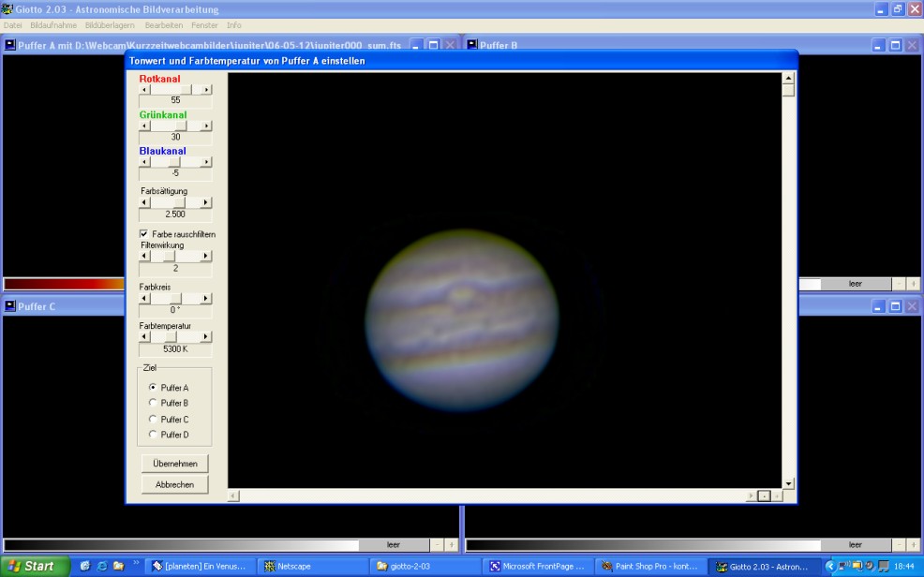Toggle the Farbe rauschfiltern checkbox
Screen dimensions: 924x577
[144, 234]
